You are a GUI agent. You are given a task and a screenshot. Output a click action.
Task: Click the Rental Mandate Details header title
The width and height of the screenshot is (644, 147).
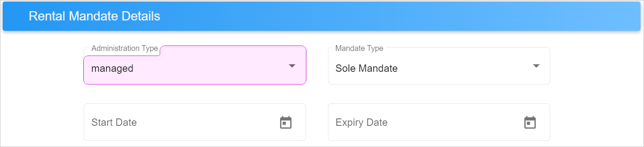[x=94, y=16]
